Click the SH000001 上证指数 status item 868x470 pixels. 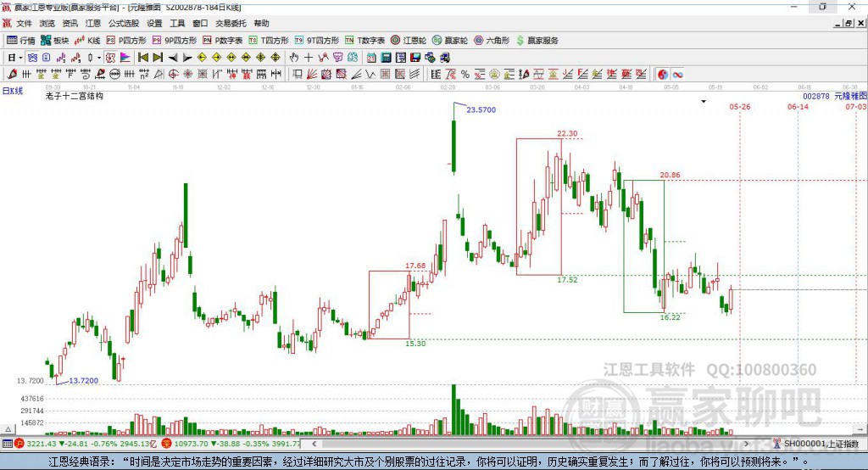click(x=816, y=444)
